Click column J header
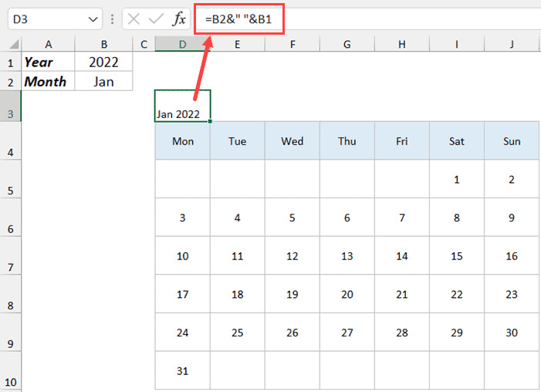The image size is (541, 392). (512, 45)
